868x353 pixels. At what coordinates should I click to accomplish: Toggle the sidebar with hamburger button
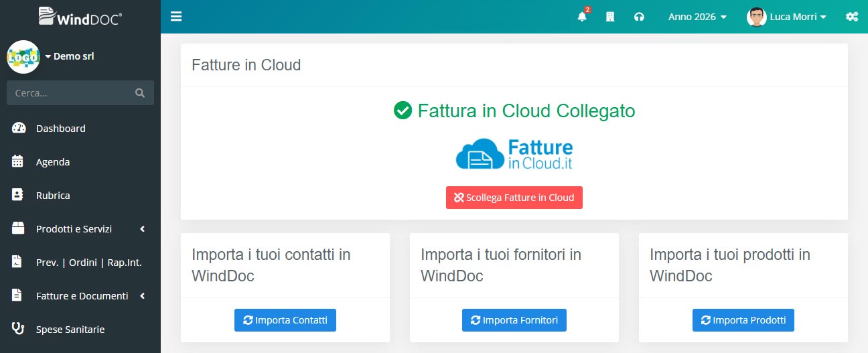[176, 17]
